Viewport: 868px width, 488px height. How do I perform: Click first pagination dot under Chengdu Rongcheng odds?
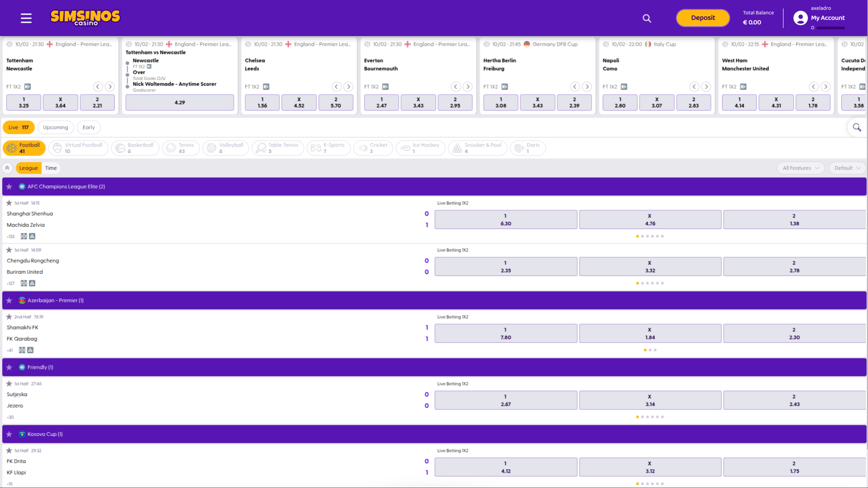(637, 283)
